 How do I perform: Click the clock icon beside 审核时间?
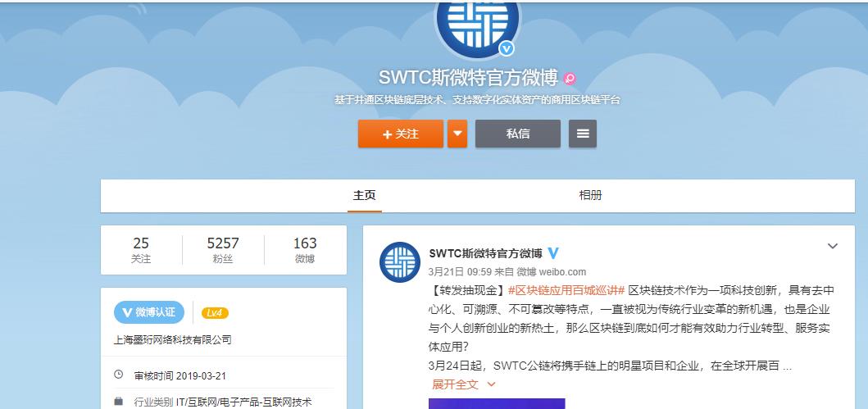pos(119,375)
